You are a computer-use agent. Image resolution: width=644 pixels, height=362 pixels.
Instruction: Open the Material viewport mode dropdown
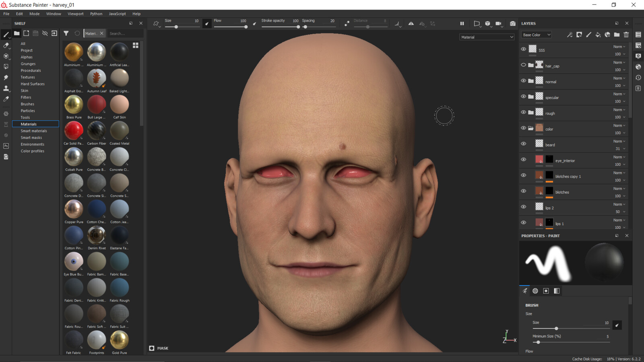tap(487, 37)
